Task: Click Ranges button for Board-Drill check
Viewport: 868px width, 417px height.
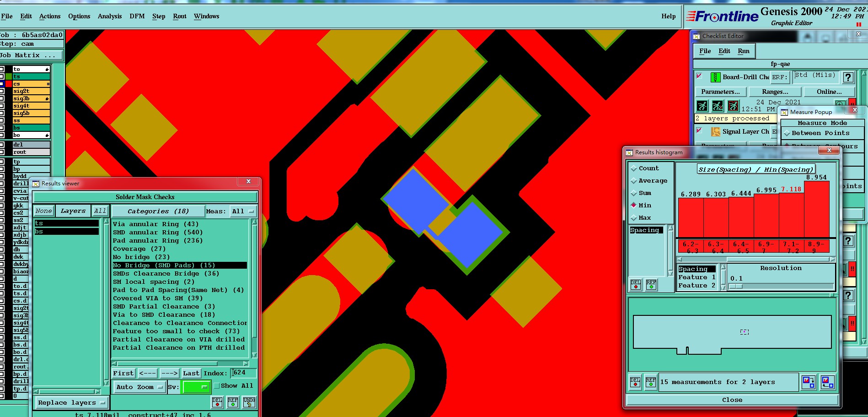Action: click(x=775, y=92)
